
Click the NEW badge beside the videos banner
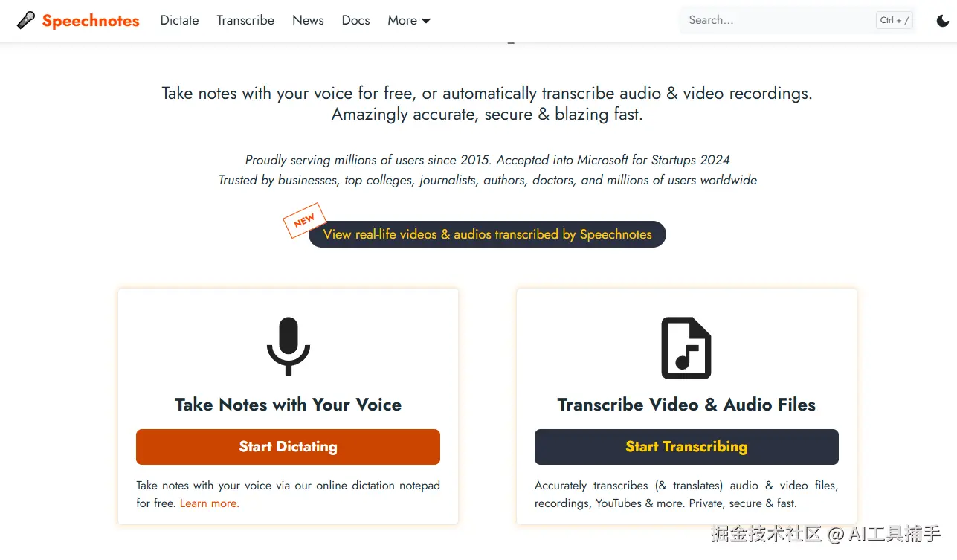click(x=304, y=221)
